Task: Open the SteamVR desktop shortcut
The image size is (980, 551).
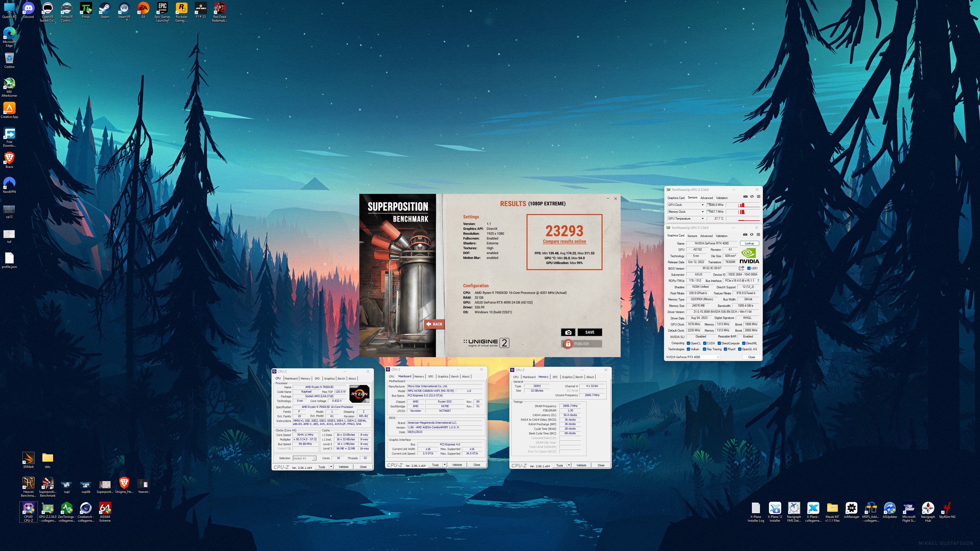Action: coord(124,10)
